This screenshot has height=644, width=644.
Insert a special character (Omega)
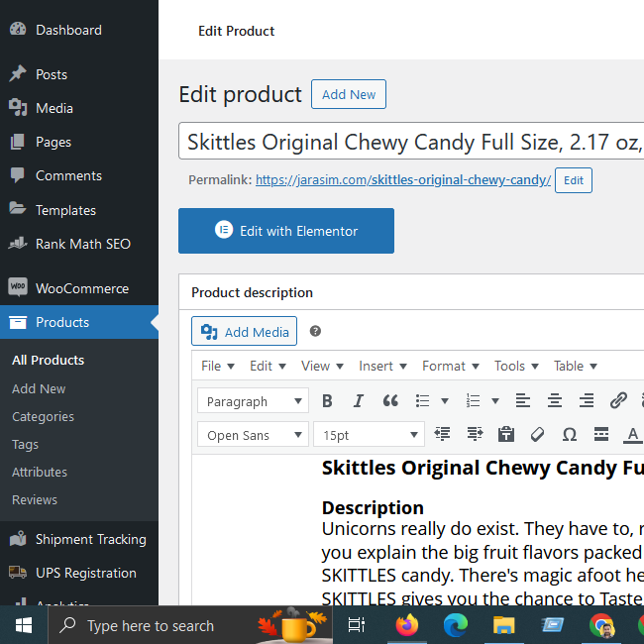(x=570, y=434)
